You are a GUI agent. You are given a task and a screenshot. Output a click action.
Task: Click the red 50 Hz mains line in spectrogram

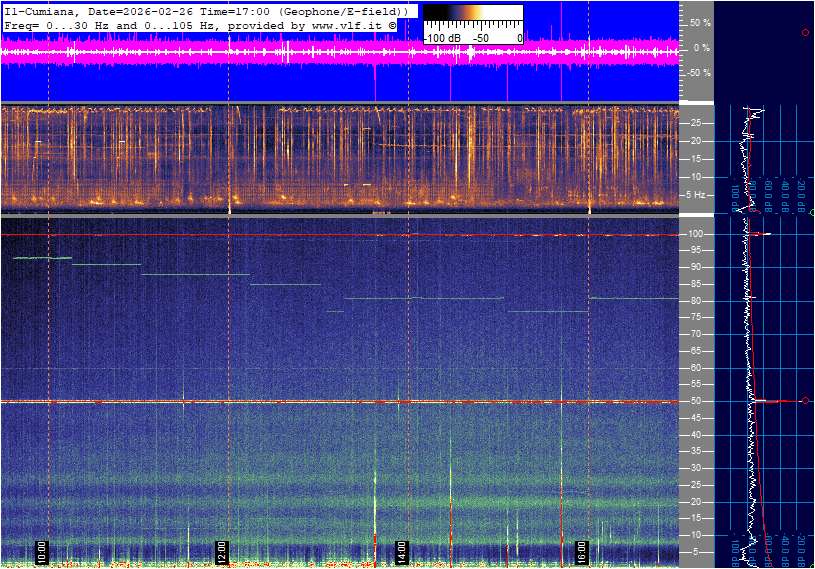300,401
